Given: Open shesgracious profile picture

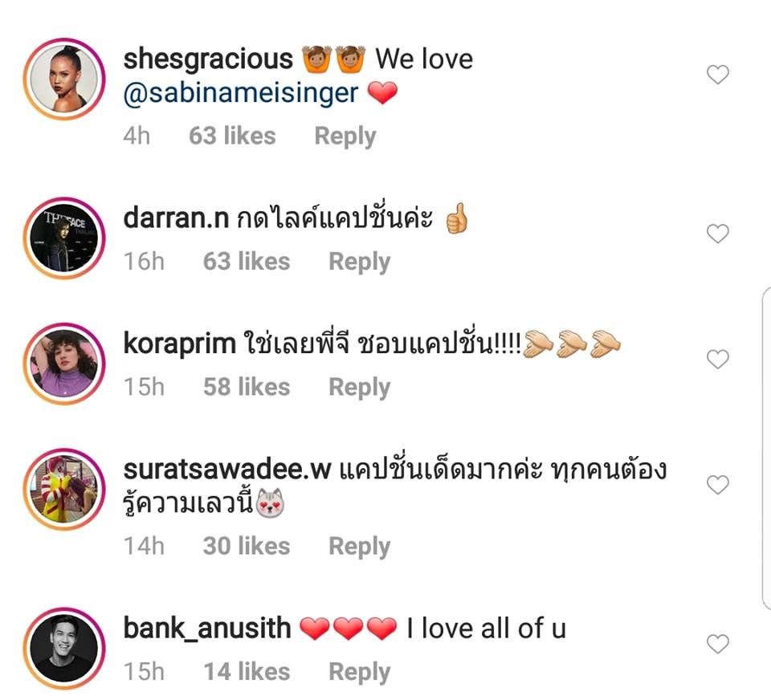Looking at the screenshot, I should (64, 79).
